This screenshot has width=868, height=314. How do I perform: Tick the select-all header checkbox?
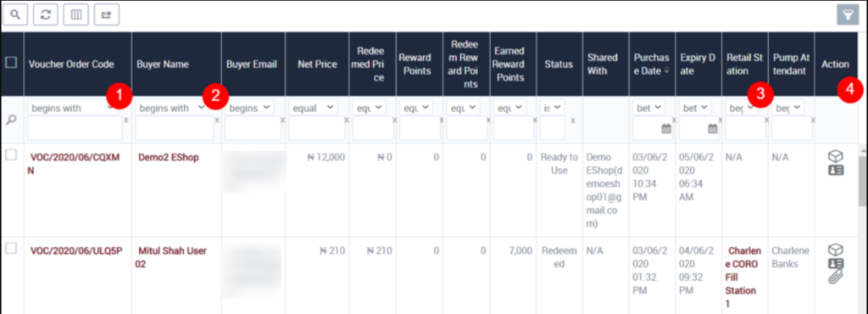(x=10, y=63)
